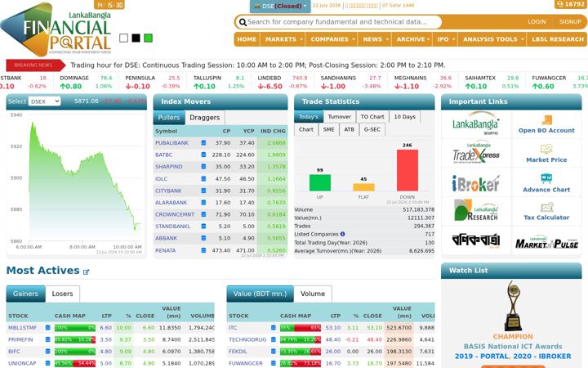Open the Bonik Barta logo link
The width and height of the screenshot is (588, 368).
tap(476, 240)
